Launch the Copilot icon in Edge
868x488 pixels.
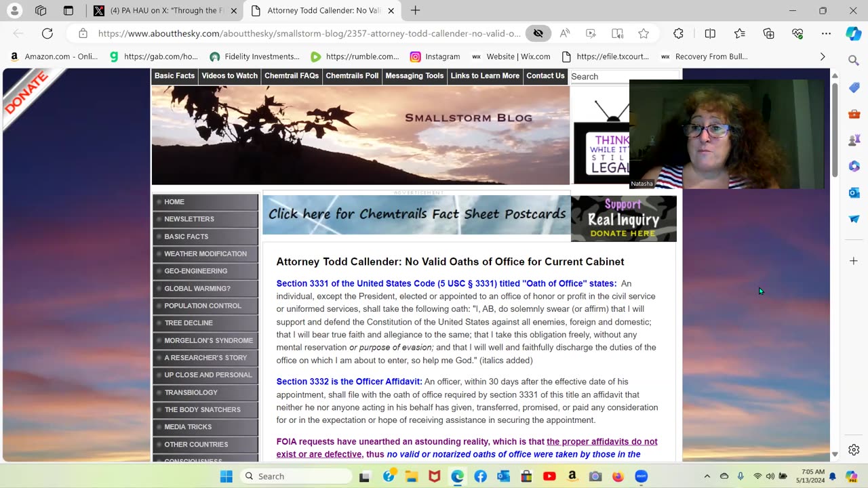click(853, 33)
